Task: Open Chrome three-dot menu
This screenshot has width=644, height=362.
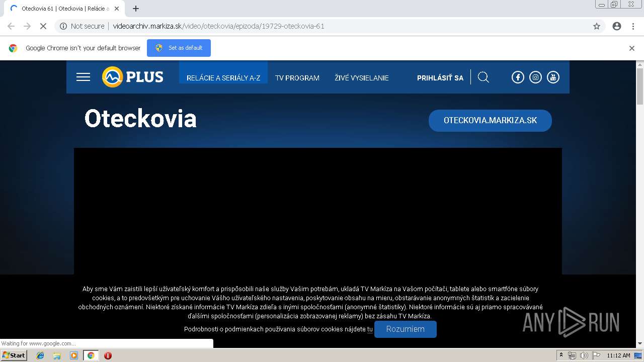Action: click(x=633, y=26)
